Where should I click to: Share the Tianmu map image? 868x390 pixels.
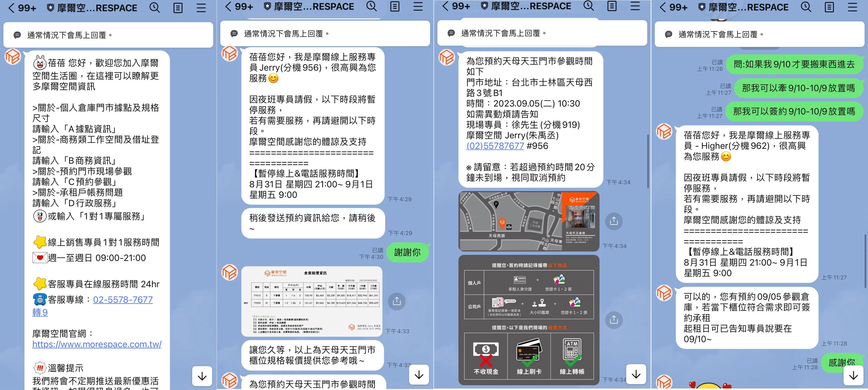coord(614,221)
